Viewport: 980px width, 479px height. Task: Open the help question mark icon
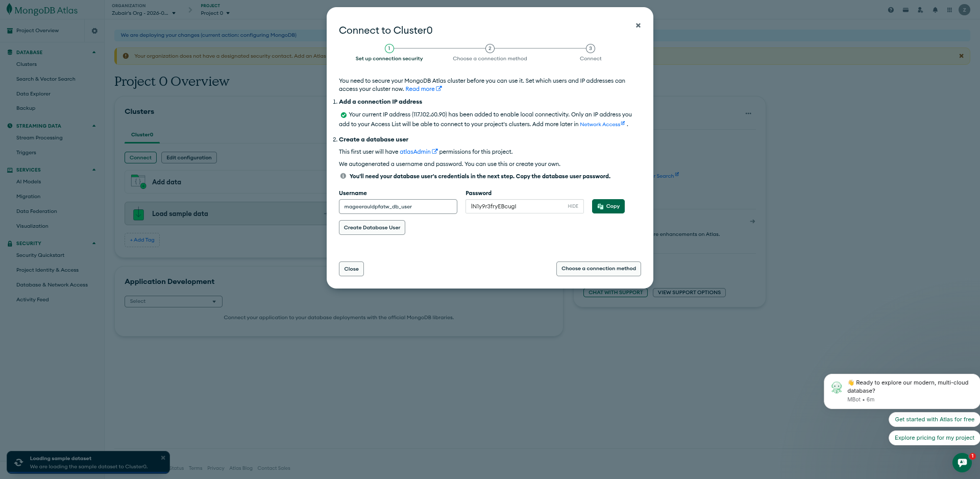[891, 10]
